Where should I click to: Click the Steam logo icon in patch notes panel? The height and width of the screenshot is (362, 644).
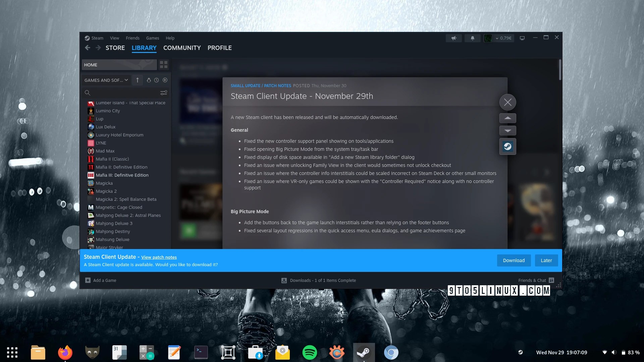[507, 146]
